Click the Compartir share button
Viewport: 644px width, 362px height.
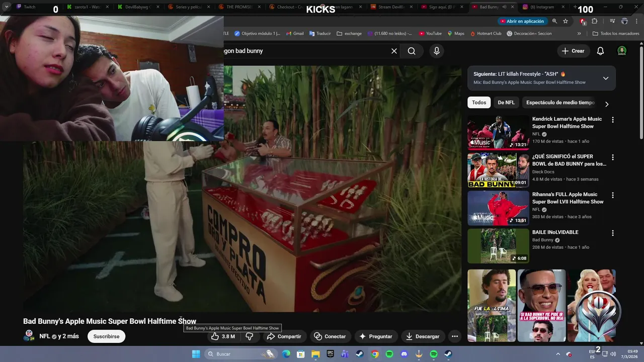[x=284, y=336]
